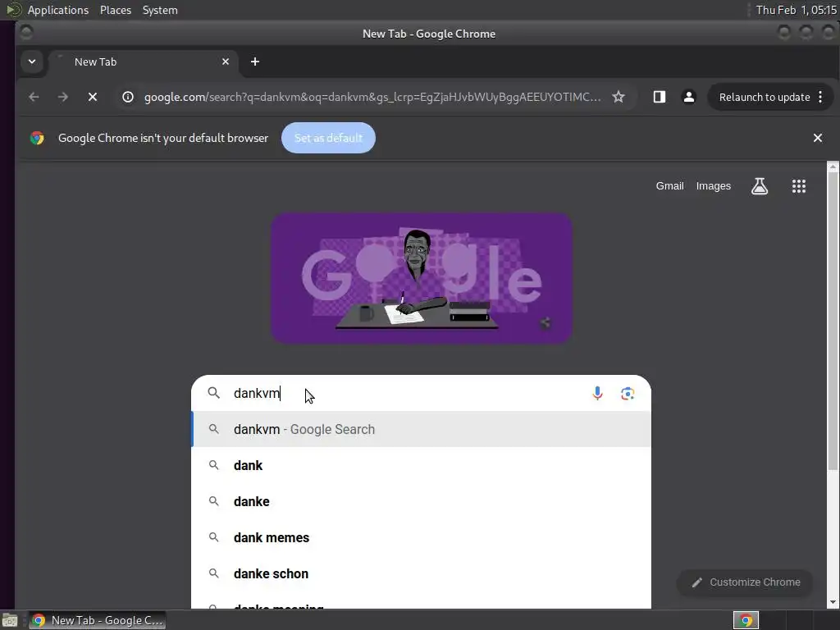Open Chrome side panel

coord(659,97)
